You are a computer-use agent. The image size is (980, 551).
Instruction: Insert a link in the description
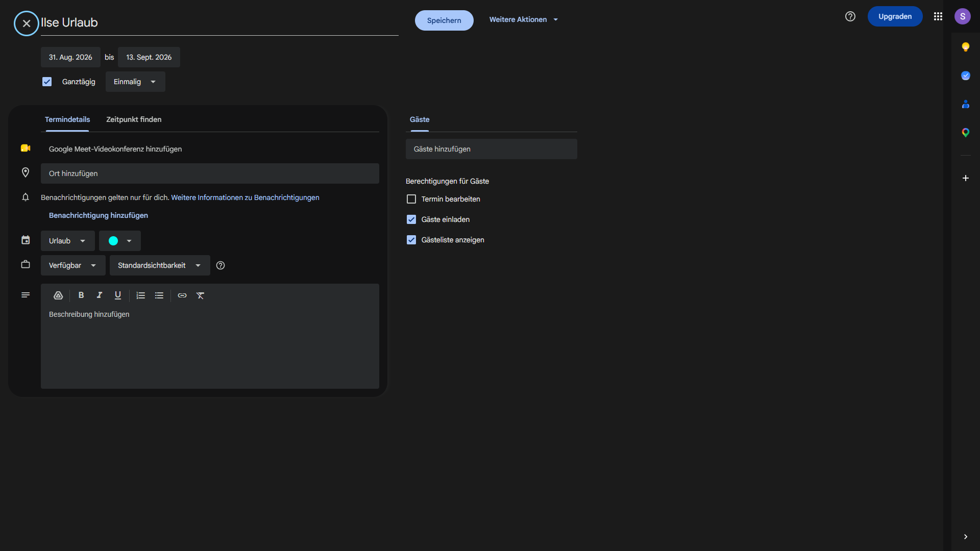(x=182, y=295)
